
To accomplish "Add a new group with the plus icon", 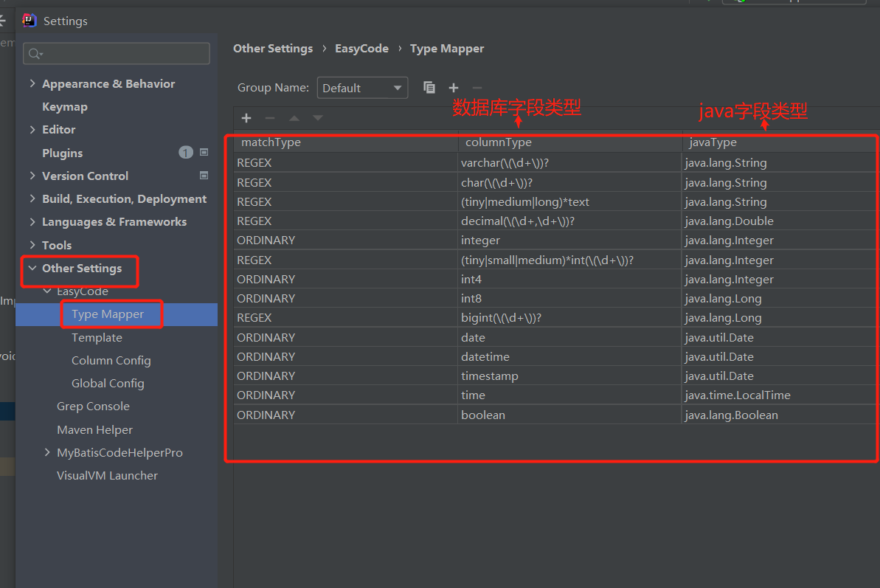I will pyautogui.click(x=454, y=88).
